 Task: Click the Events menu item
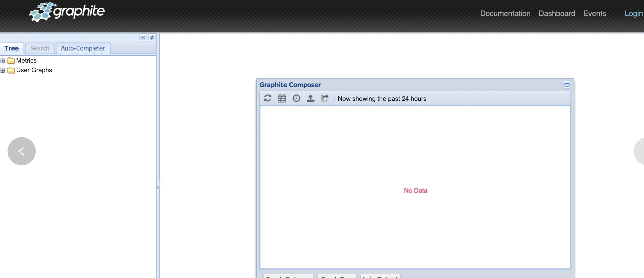(x=595, y=13)
